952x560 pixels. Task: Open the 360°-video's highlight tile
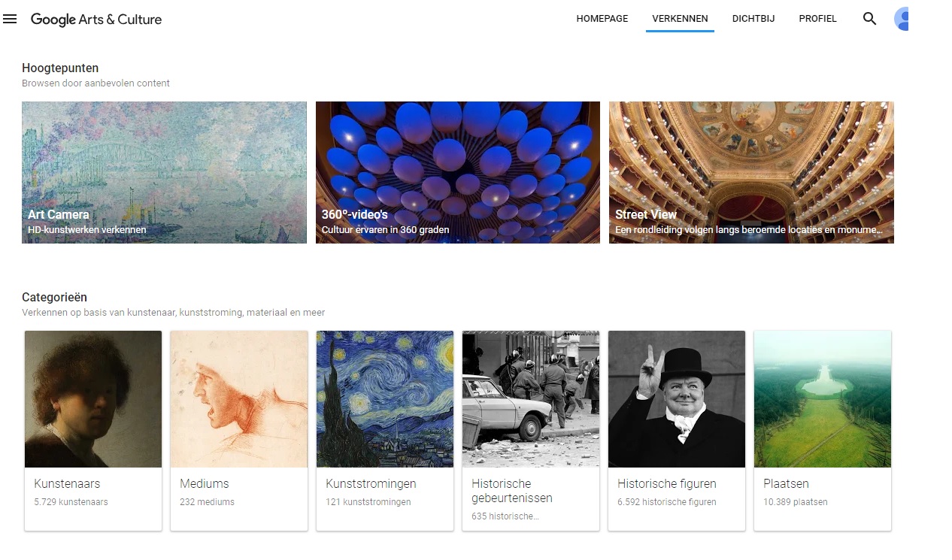pos(458,172)
